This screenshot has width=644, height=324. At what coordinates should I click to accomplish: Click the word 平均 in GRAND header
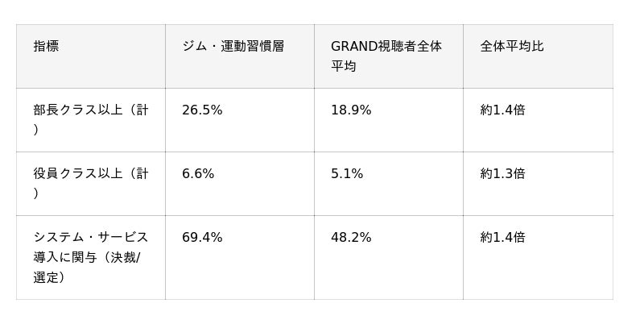click(x=344, y=66)
